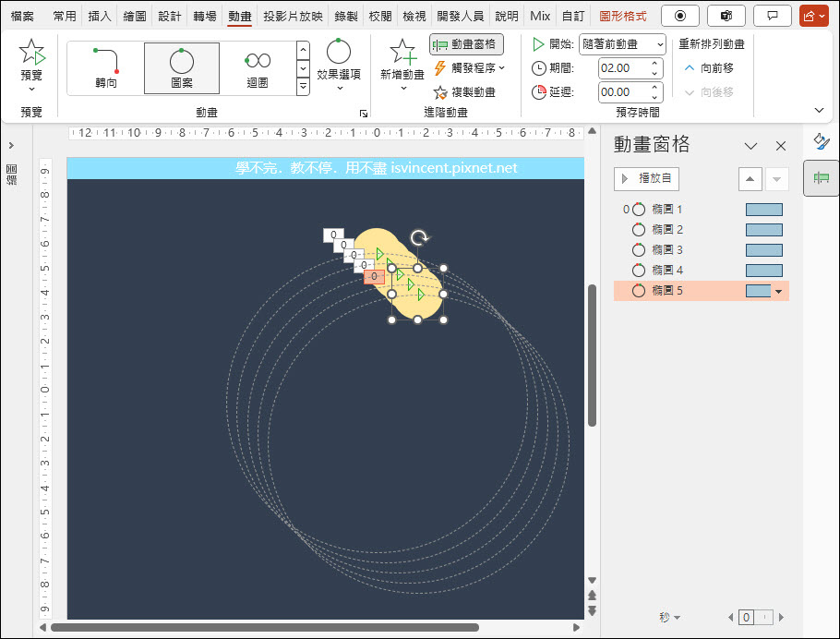The height and width of the screenshot is (639, 840).
Task: Click 複製動畫 animation painter
Action: click(x=465, y=92)
